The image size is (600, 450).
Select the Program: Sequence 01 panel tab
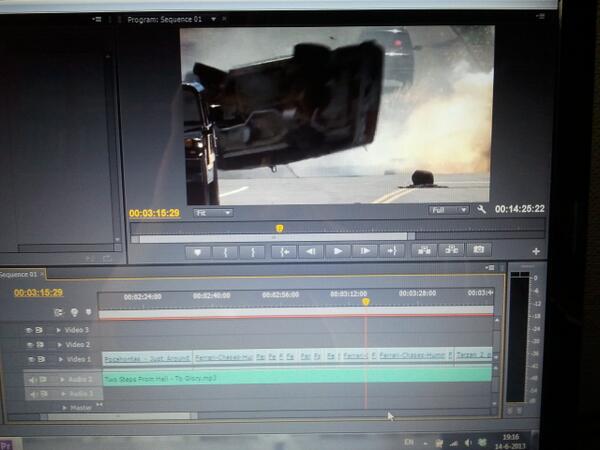click(x=165, y=19)
